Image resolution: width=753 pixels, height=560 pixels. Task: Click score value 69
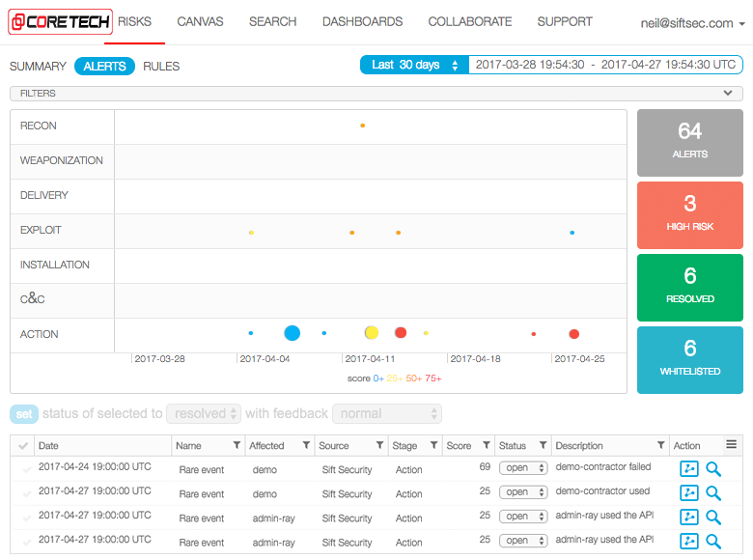485,466
